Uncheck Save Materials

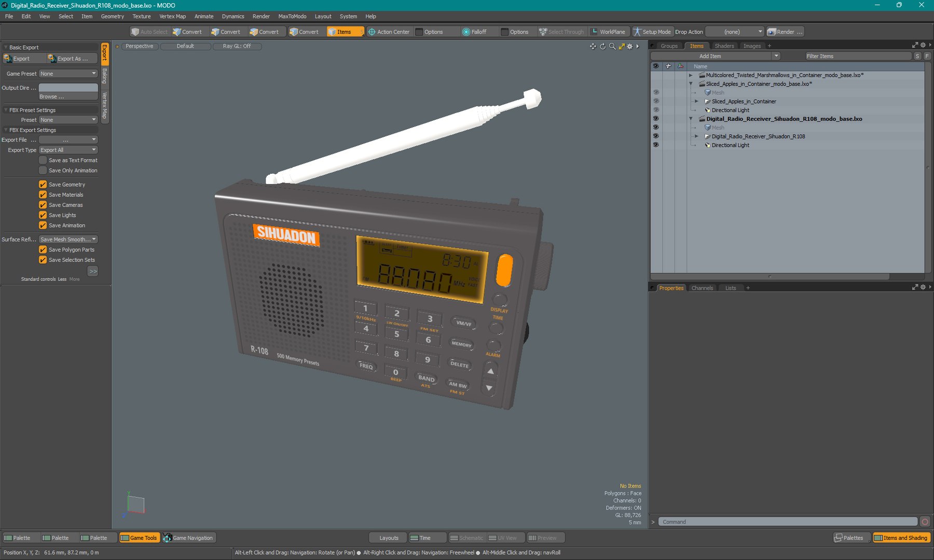click(x=43, y=195)
